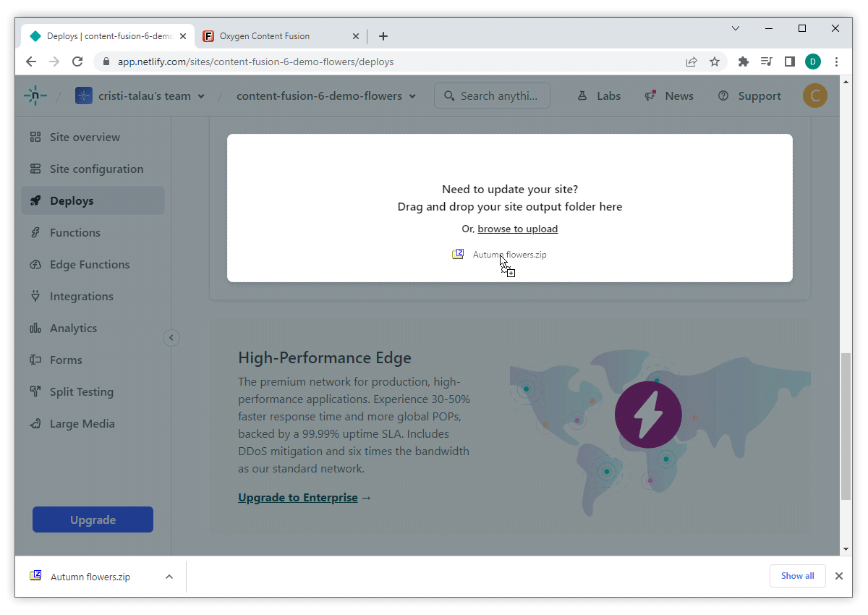Click the blue Upgrade button
The height and width of the screenshot is (615, 868).
click(93, 519)
